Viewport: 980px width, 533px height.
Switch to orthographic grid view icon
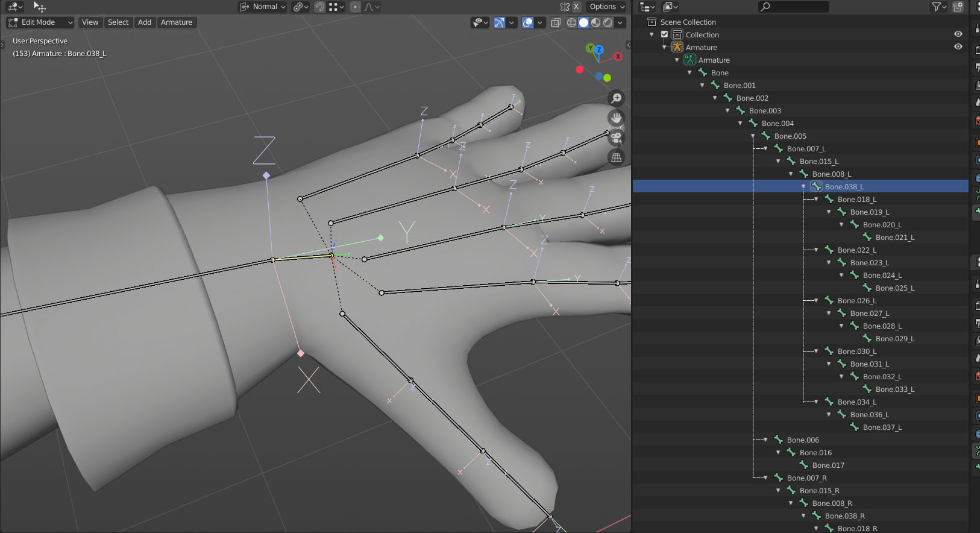[x=617, y=157]
